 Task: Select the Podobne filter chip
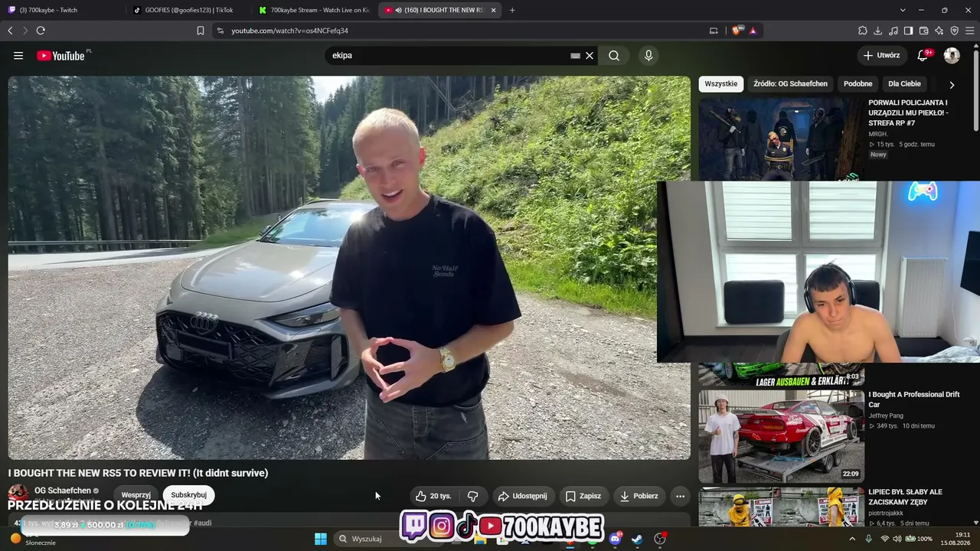point(857,83)
